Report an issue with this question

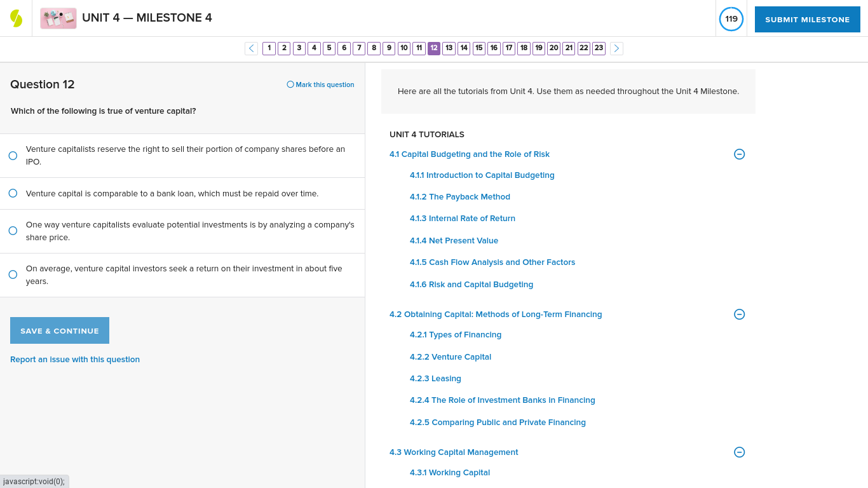[x=74, y=359]
